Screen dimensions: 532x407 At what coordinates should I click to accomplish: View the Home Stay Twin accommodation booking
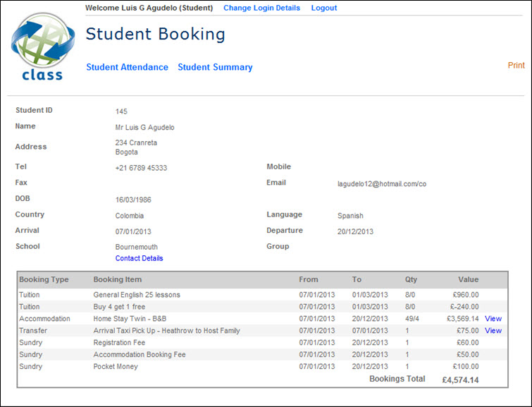pyautogui.click(x=493, y=318)
